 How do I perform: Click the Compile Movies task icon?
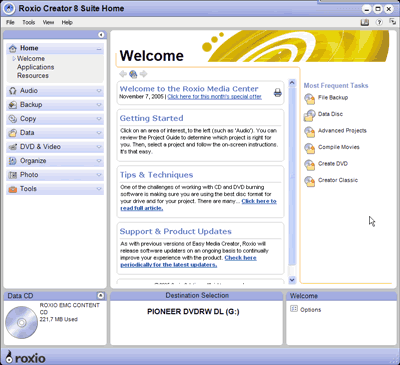310,148
